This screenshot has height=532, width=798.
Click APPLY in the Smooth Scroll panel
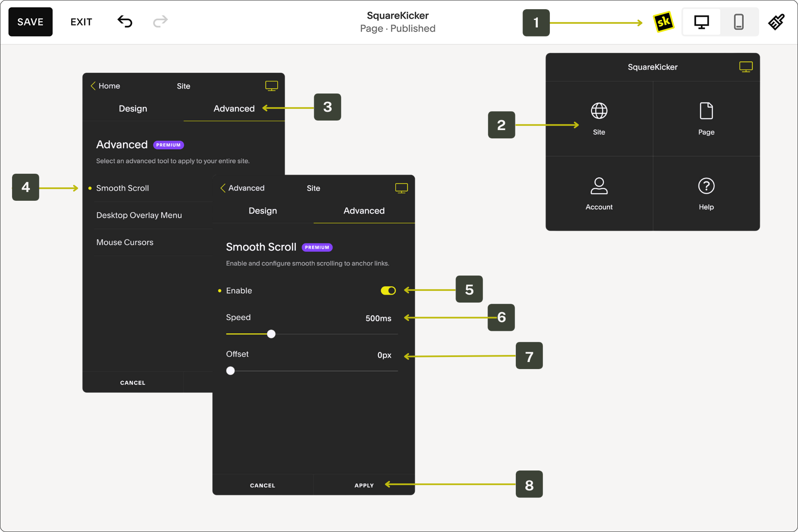click(364, 485)
